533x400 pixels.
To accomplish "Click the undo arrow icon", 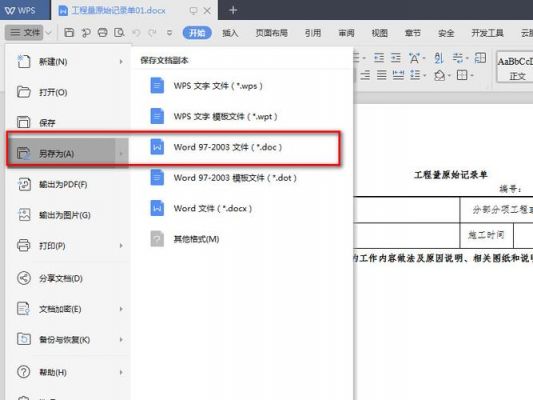I will coord(136,33).
